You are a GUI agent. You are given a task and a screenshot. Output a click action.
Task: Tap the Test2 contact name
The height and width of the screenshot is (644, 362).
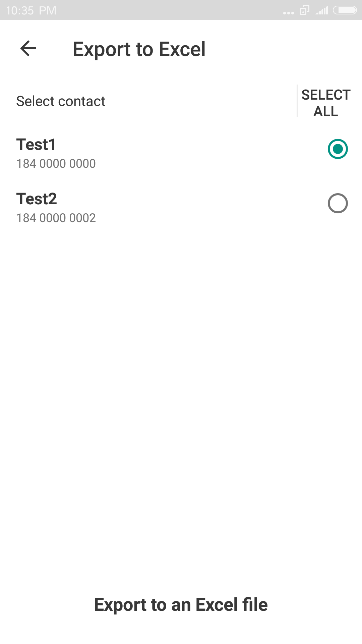pyautogui.click(x=37, y=199)
